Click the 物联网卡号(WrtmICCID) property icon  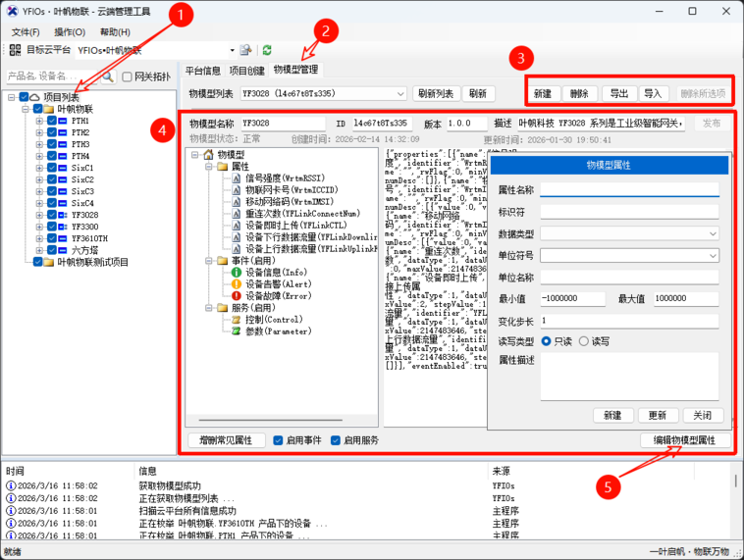[x=237, y=190]
